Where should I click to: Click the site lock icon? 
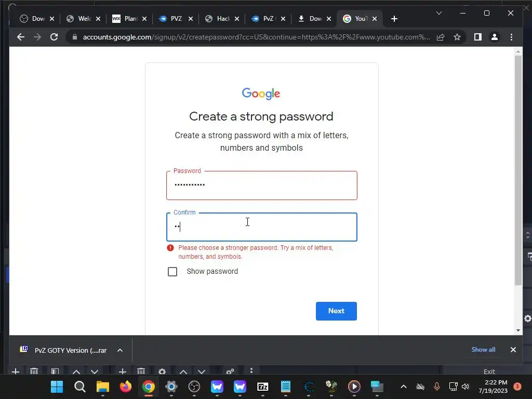point(75,37)
